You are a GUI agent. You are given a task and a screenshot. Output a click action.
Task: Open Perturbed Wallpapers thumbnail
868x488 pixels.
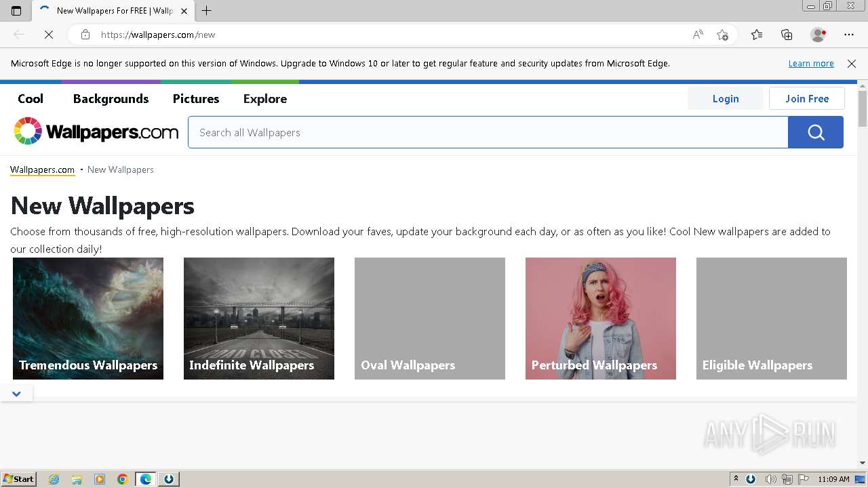point(601,319)
